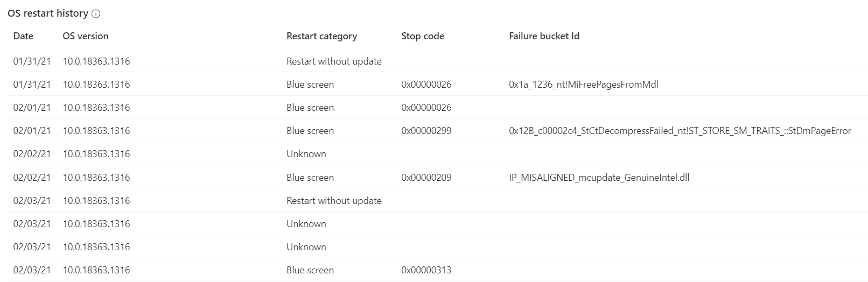Sort by the OS version column header
Viewport: 868px width, 282px height.
[85, 36]
